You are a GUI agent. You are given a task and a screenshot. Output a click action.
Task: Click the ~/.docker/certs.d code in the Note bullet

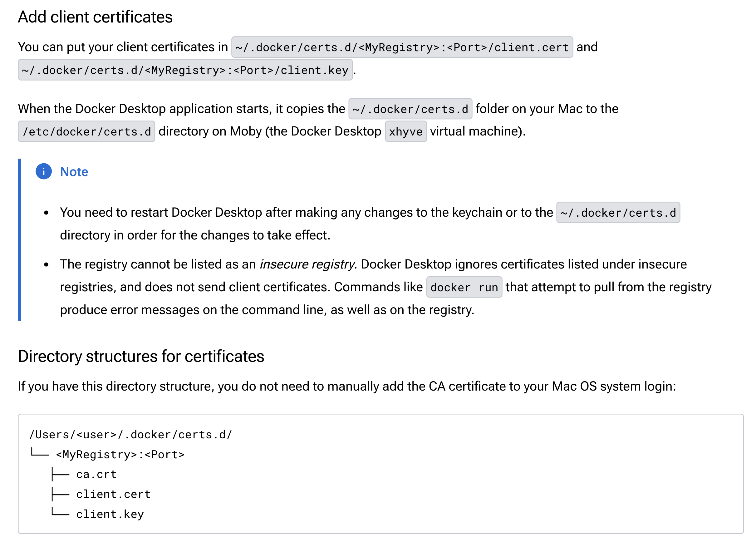618,213
